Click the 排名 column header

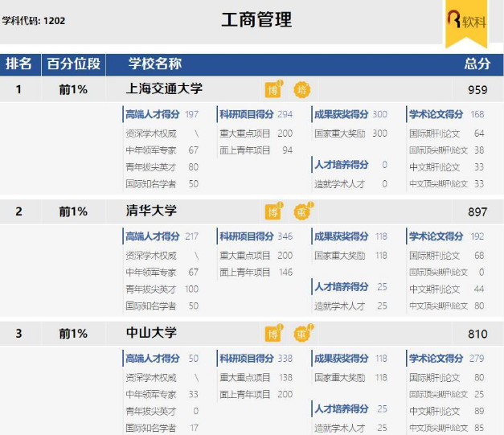[18, 64]
